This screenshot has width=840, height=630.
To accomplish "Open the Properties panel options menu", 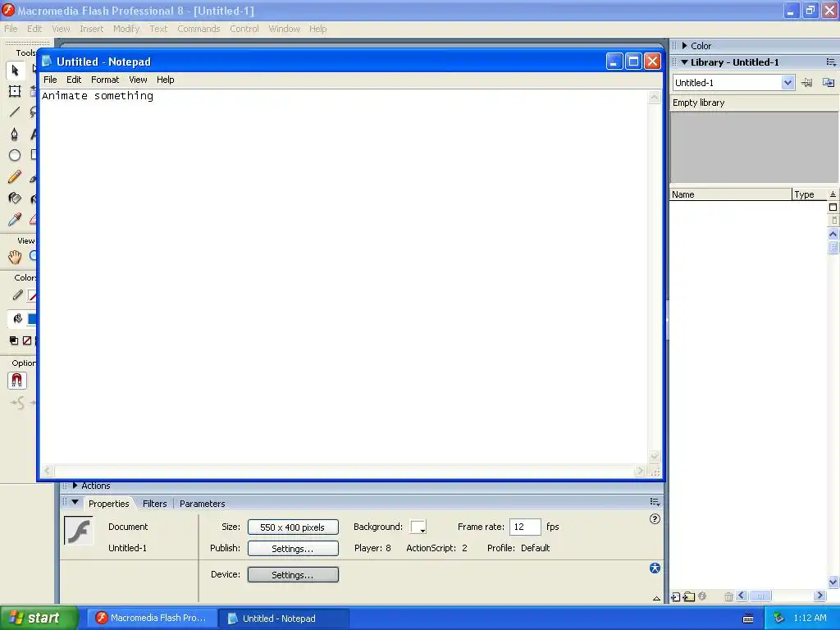I will (x=655, y=502).
